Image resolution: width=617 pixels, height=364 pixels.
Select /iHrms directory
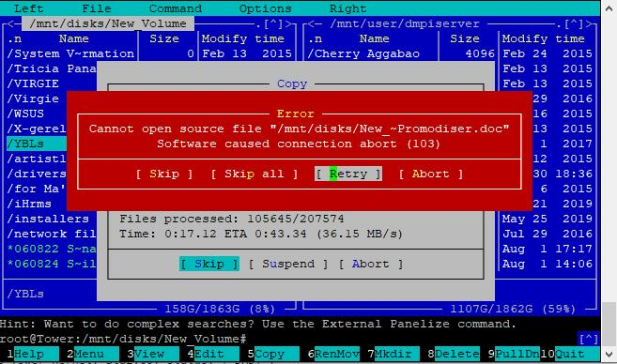click(29, 204)
